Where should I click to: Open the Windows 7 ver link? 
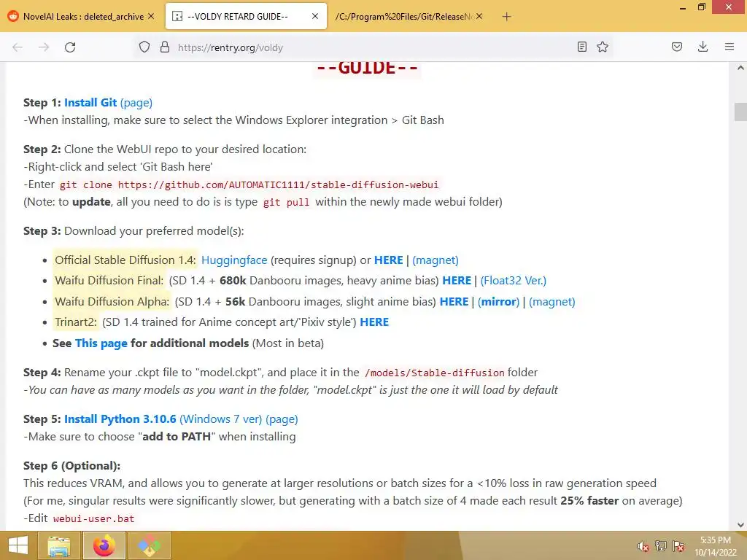(220, 419)
